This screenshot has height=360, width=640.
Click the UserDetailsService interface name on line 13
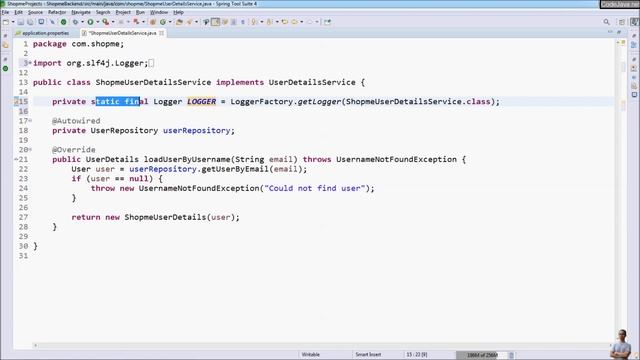coord(312,82)
